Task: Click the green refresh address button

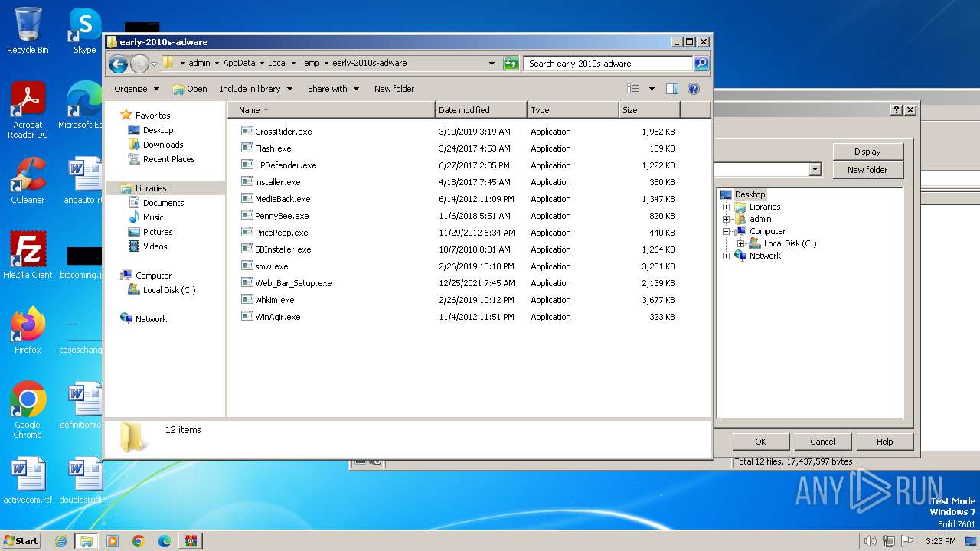Action: (x=511, y=64)
